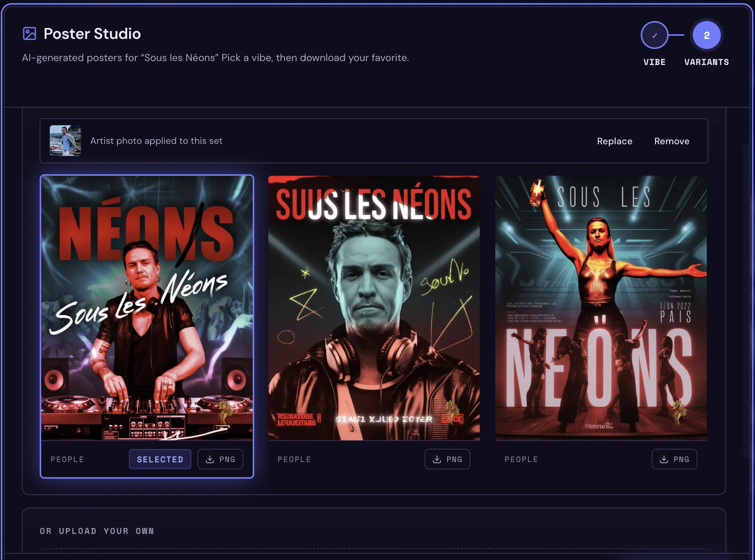
Task: Go back to the completed Vibe step
Action: click(x=654, y=35)
